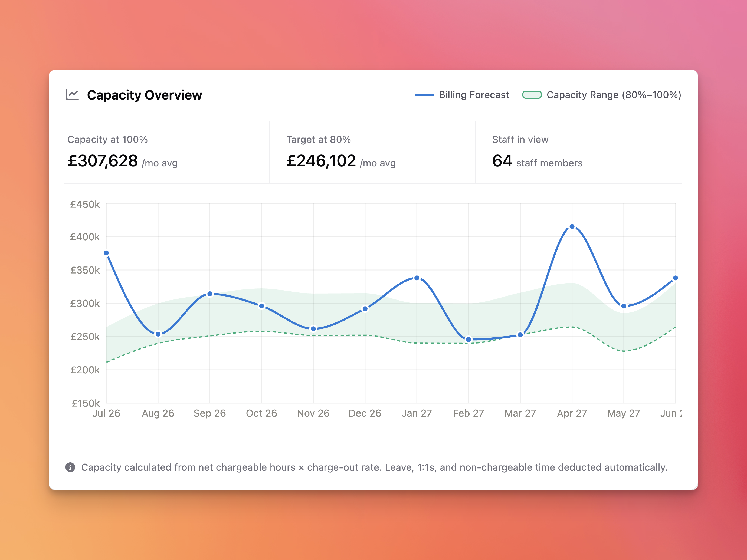747x560 pixels.
Task: Click the blue Billing Forecast legend line swatch
Action: [x=424, y=95]
